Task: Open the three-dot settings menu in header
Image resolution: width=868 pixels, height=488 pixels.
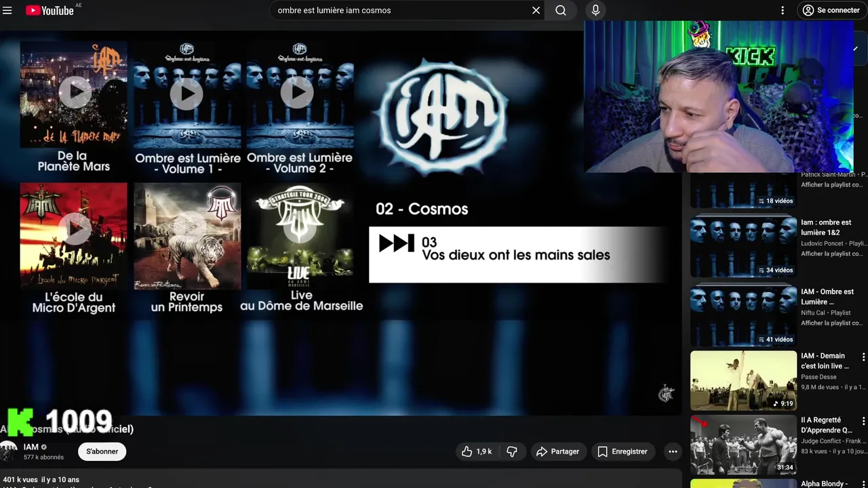Action: coord(783,10)
